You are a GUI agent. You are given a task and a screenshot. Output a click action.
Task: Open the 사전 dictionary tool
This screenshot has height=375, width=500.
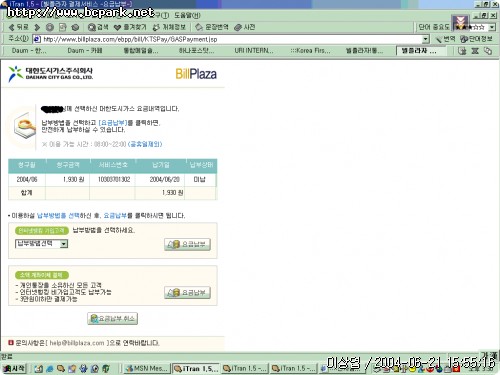tap(245, 27)
